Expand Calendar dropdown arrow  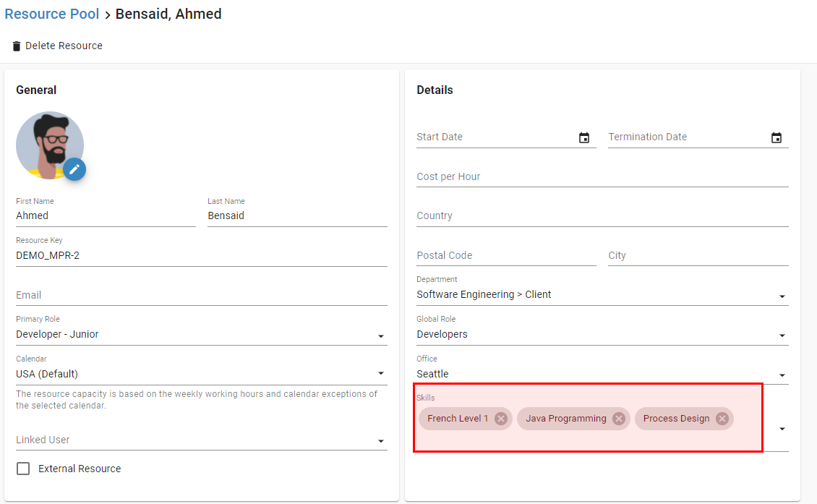tap(381, 373)
